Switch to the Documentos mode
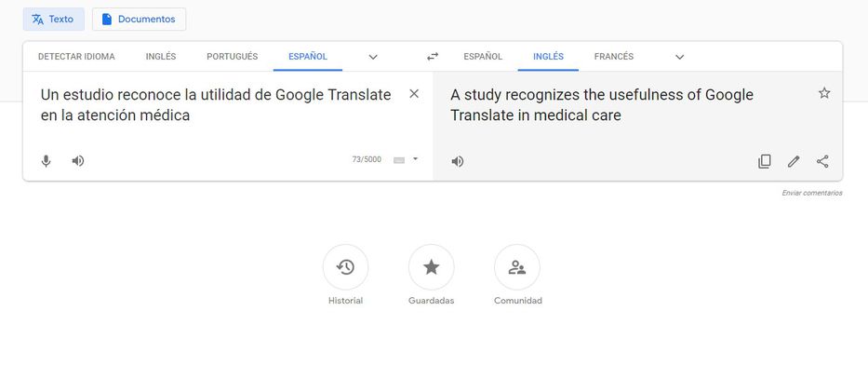 coord(139,20)
